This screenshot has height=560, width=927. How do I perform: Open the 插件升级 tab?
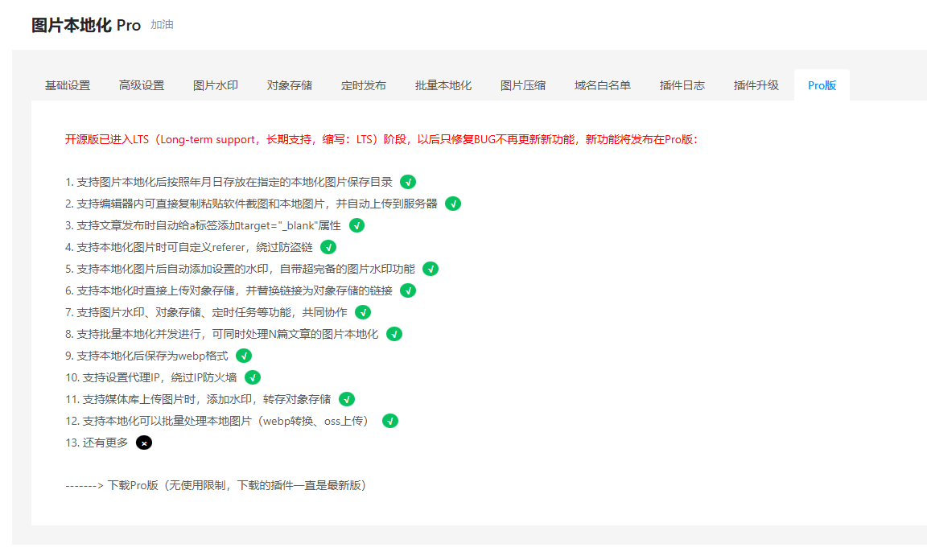pyautogui.click(x=756, y=85)
